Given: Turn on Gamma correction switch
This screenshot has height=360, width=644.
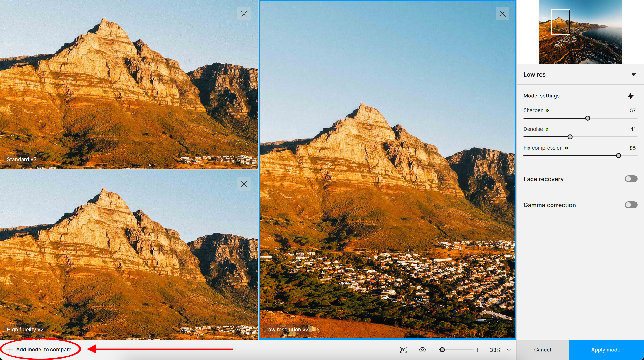Looking at the screenshot, I should point(631,205).
